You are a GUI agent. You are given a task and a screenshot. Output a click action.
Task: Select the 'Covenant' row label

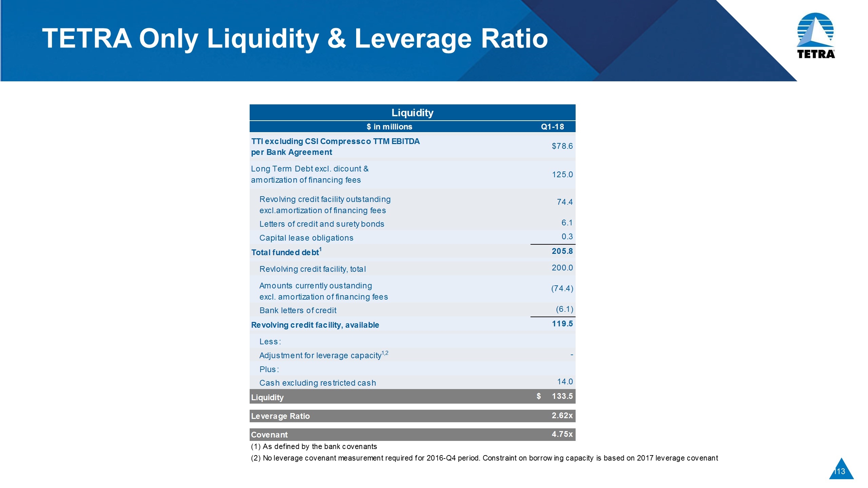click(x=269, y=435)
